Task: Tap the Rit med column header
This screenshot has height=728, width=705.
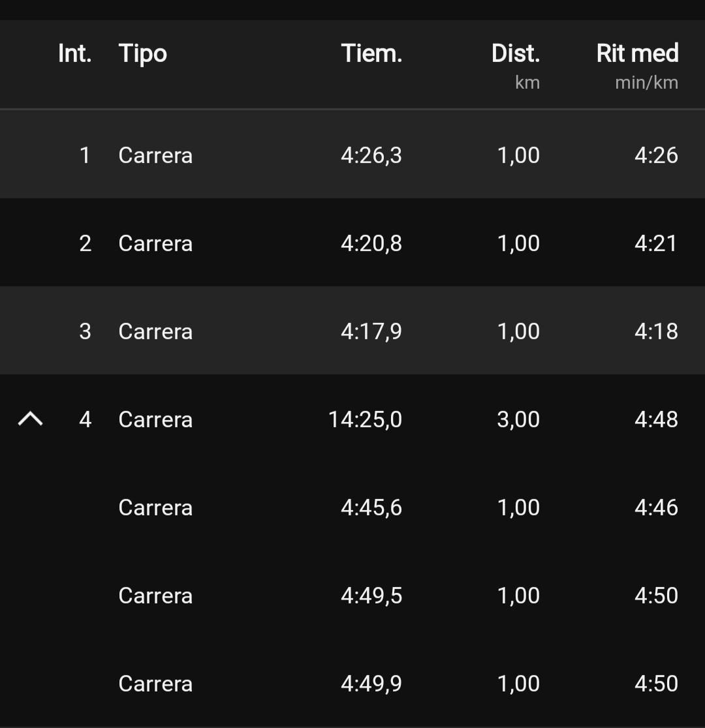Action: pos(637,53)
